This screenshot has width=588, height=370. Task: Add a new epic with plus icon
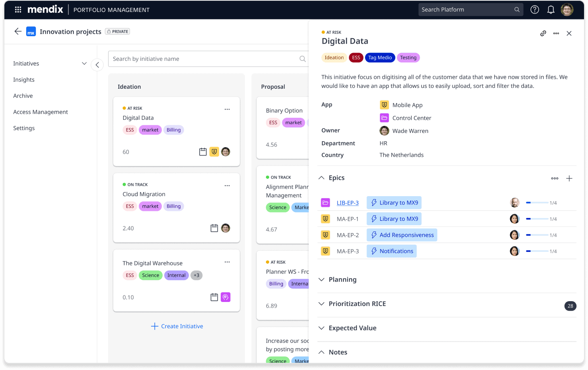point(569,178)
